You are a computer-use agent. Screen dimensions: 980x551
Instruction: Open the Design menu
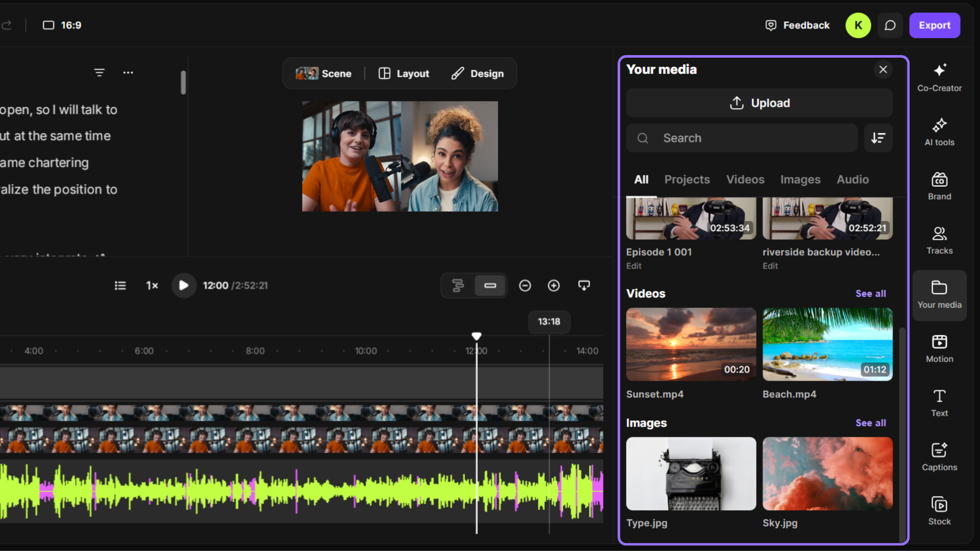(477, 73)
